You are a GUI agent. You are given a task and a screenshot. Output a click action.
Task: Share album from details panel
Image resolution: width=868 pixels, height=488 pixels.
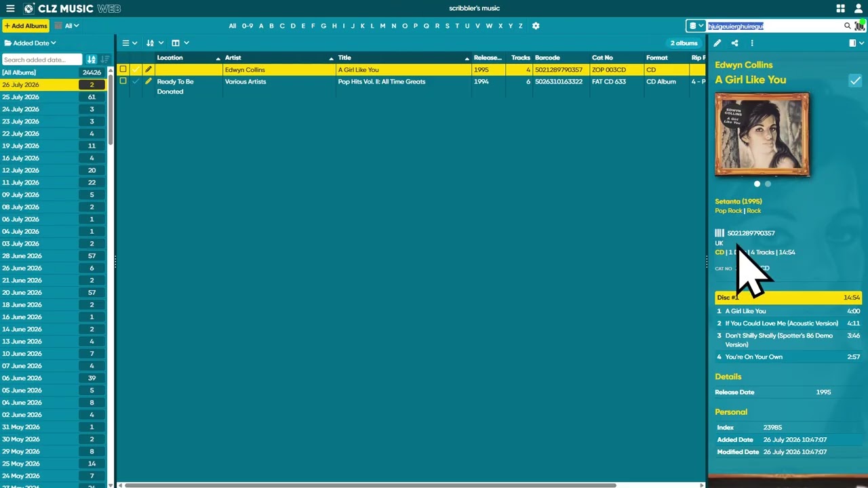point(734,43)
